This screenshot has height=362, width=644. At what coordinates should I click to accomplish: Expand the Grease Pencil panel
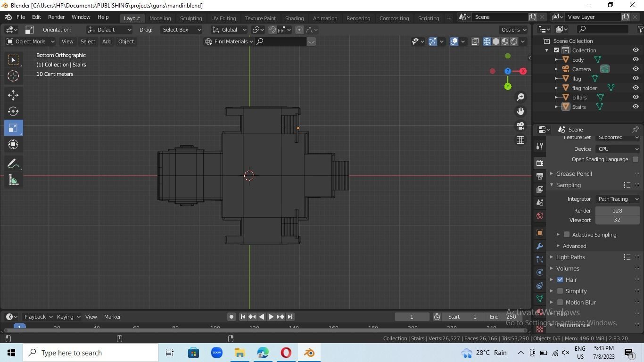[574, 173]
